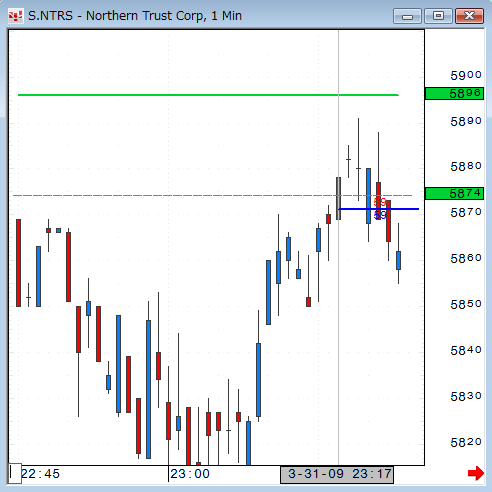Maximize the S.NTRS chart window
The width and height of the screenshot is (492, 492).
[x=438, y=16]
